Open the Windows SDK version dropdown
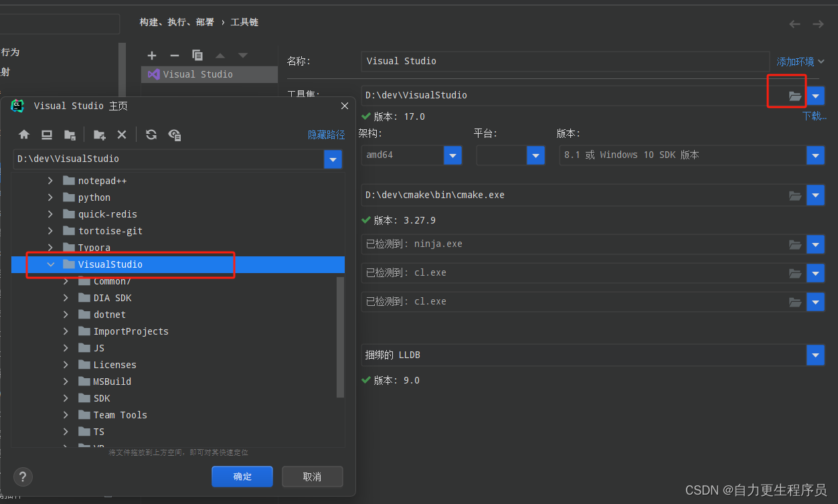The width and height of the screenshot is (838, 504). coord(815,155)
